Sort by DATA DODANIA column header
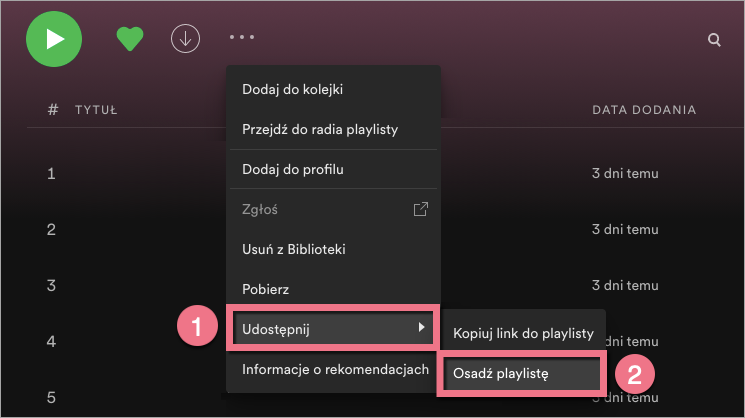Image resolution: width=745 pixels, height=418 pixels. coord(644,110)
